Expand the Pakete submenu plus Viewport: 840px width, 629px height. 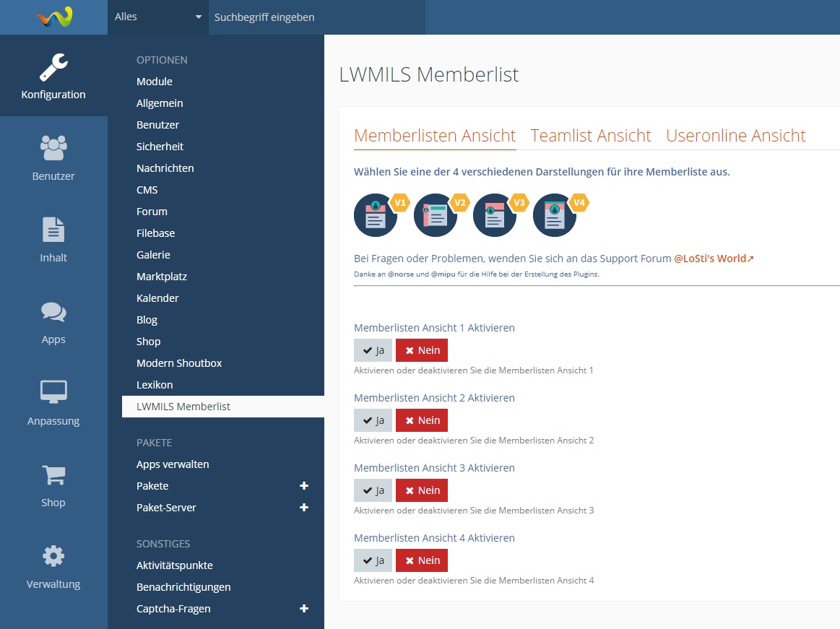coord(304,486)
